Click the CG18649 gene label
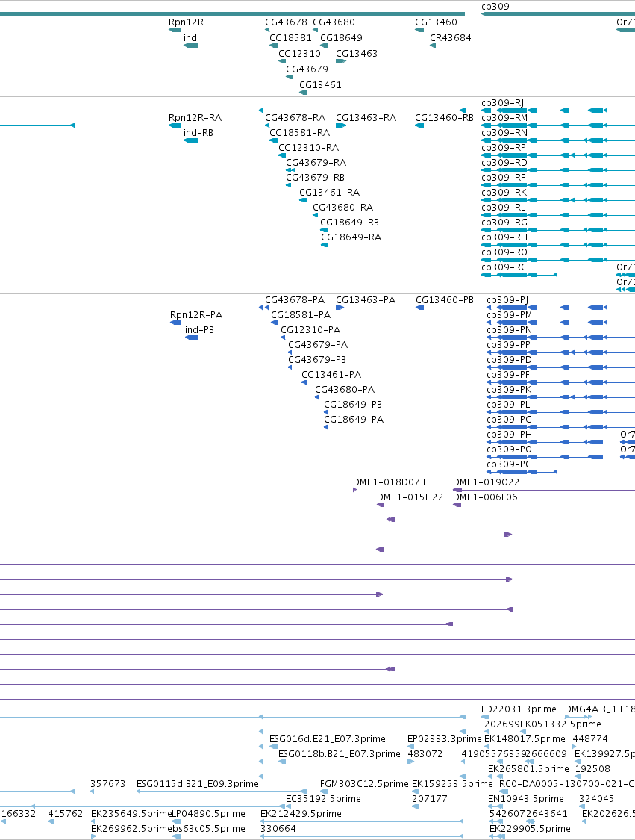Screen dimensions: 635x840 341,37
